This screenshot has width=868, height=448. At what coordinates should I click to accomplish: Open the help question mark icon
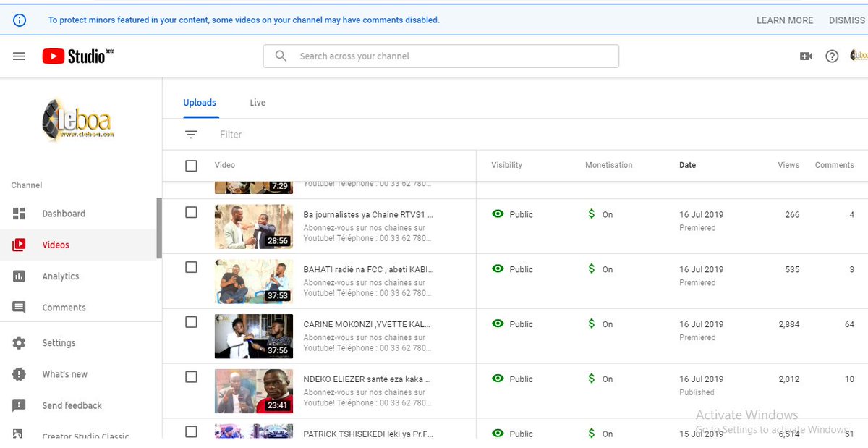click(832, 56)
